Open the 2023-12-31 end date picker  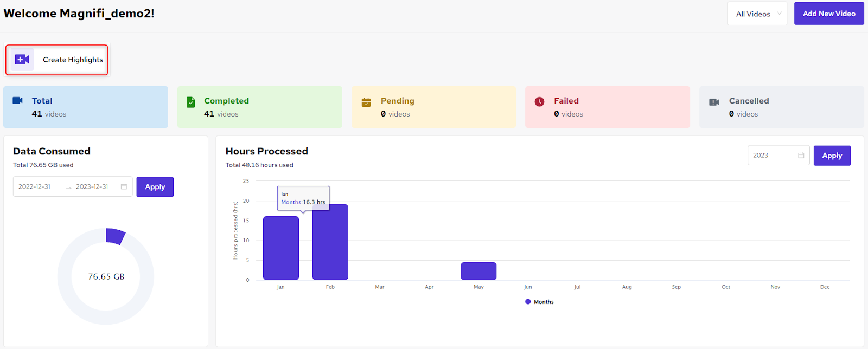coord(92,186)
